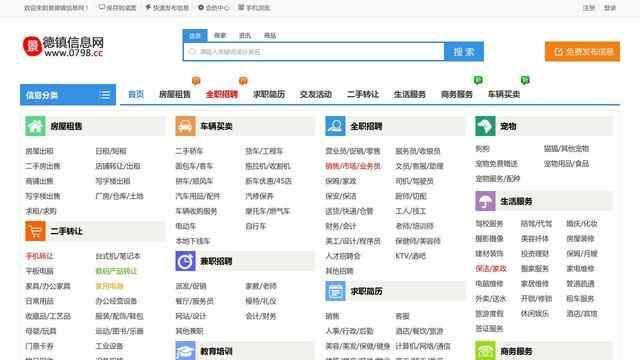Screen dimensions: 640x360
Task: Click the magnifier icon inside the search box
Action: (192, 51)
